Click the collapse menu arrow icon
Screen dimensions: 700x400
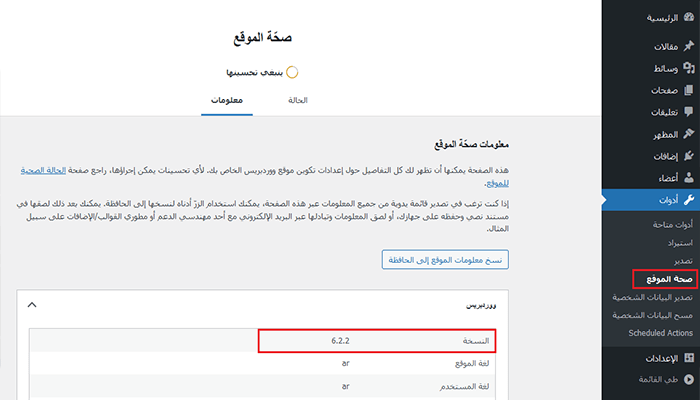click(x=689, y=379)
